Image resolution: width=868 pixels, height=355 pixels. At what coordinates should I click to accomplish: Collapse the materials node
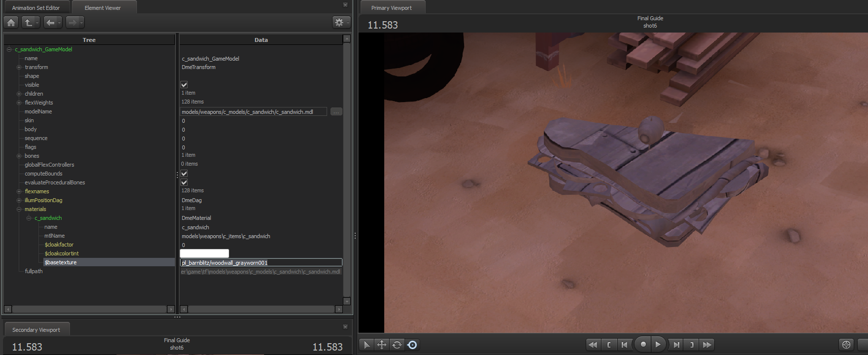19,209
